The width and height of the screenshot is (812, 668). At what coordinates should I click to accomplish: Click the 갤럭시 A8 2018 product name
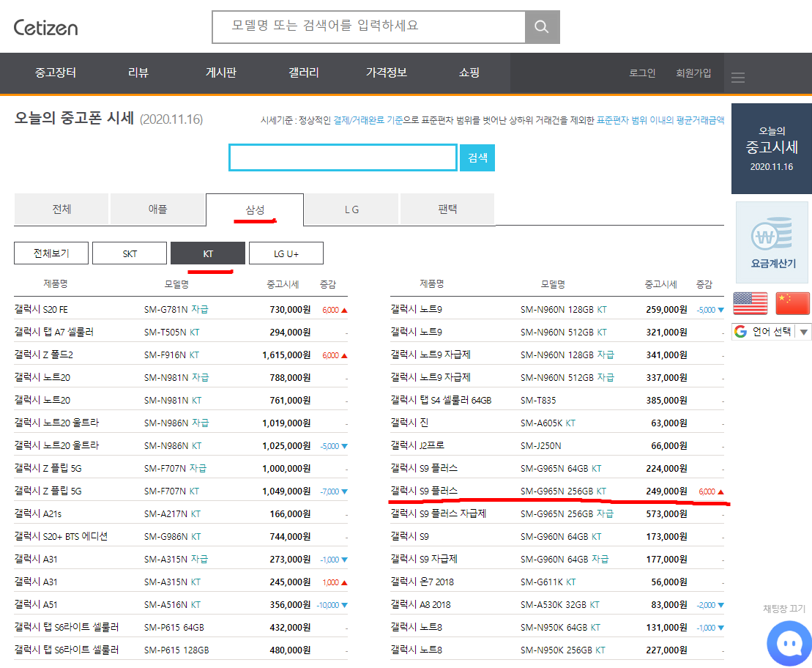coord(420,605)
